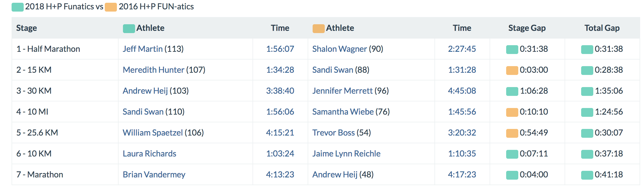
Task: Open Samantha Wiebe's profile link
Action: (343, 112)
